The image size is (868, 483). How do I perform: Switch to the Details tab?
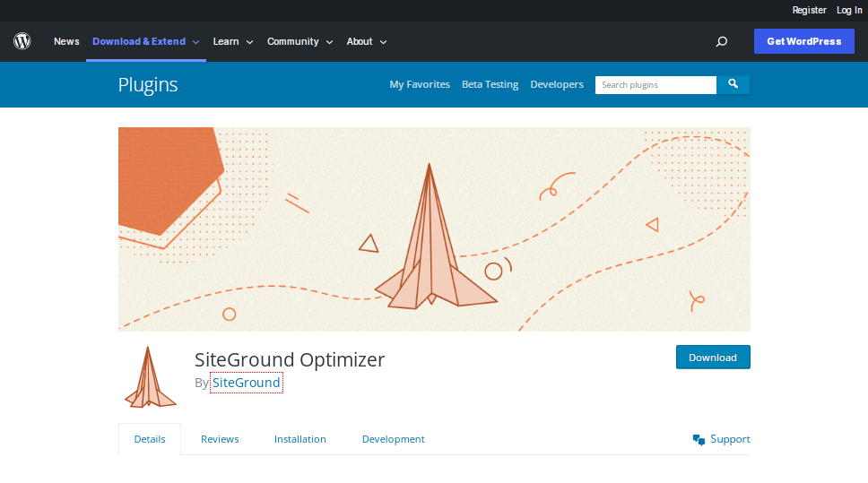click(150, 439)
